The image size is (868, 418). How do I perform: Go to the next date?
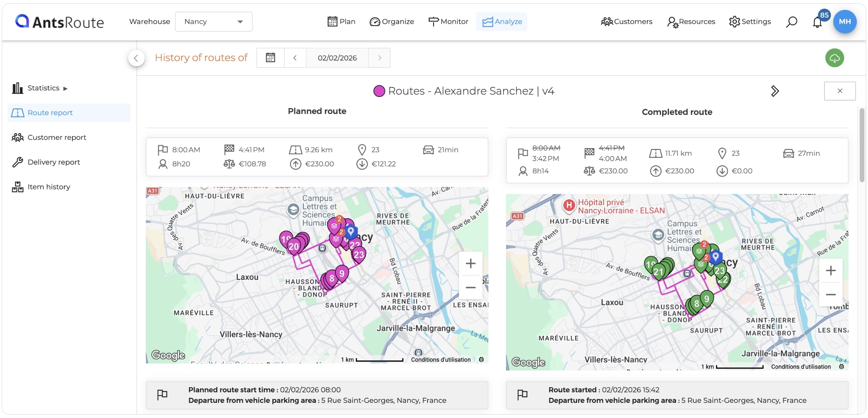coord(379,58)
